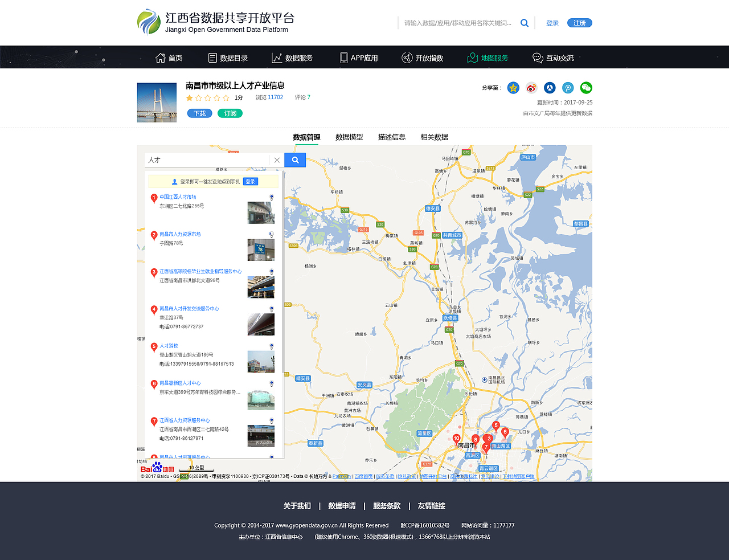Viewport: 729px width, 560px height.
Task: Click the first filled rating star
Action: point(190,98)
